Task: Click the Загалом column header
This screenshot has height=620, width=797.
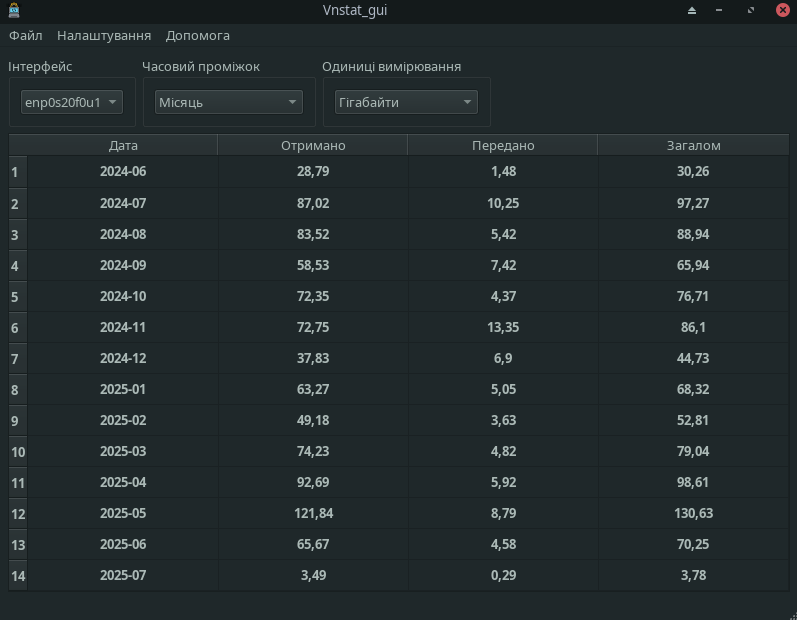Action: coord(693,145)
